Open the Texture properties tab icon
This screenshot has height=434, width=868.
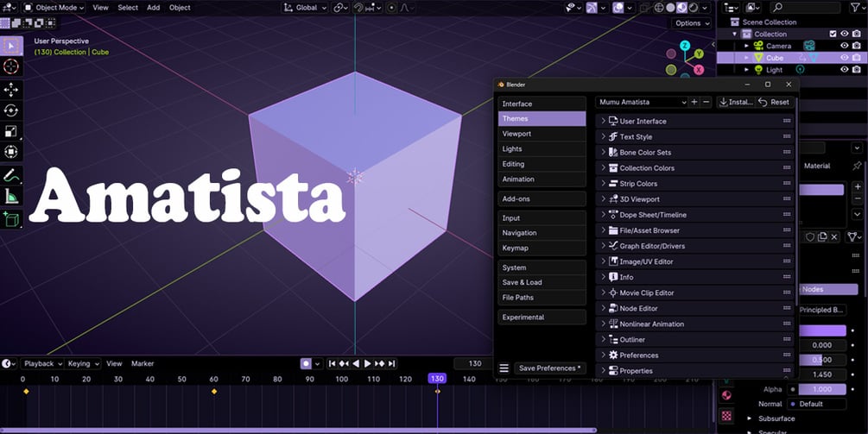pos(726,415)
